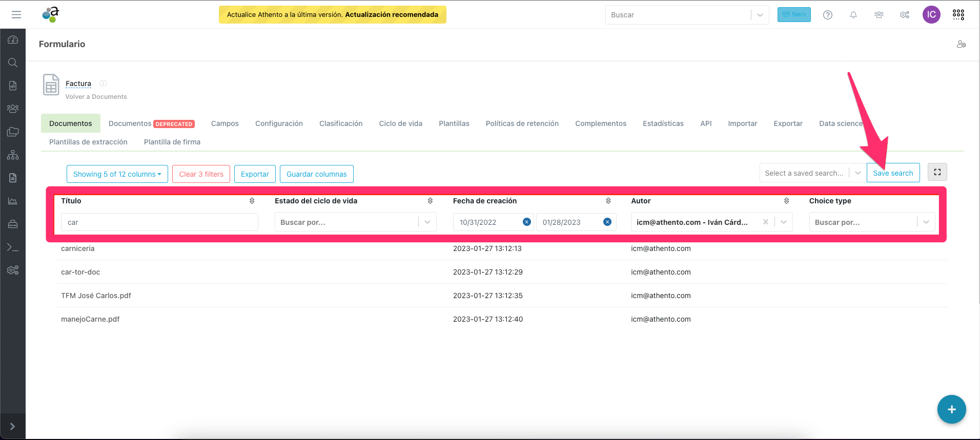
Task: Open the help question mark icon
Action: coord(828,15)
